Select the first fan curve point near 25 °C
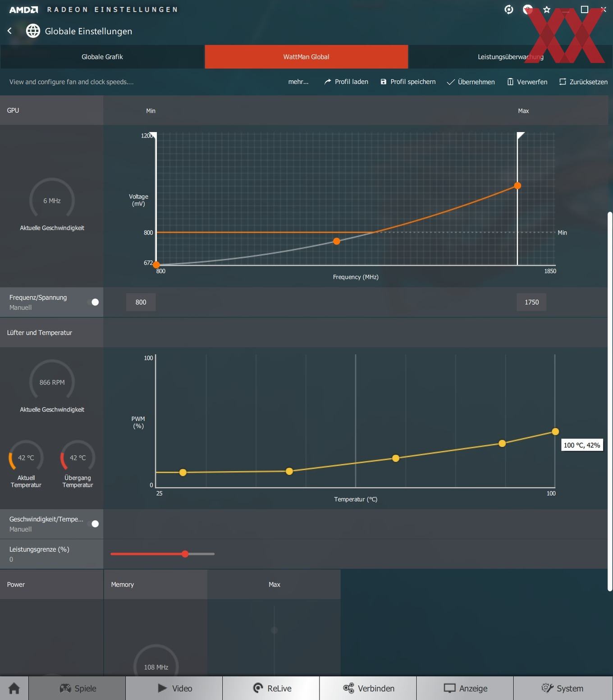This screenshot has height=700, width=613. click(x=183, y=472)
